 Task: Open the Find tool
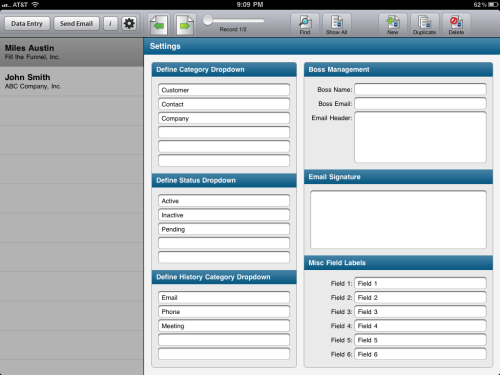305,25
